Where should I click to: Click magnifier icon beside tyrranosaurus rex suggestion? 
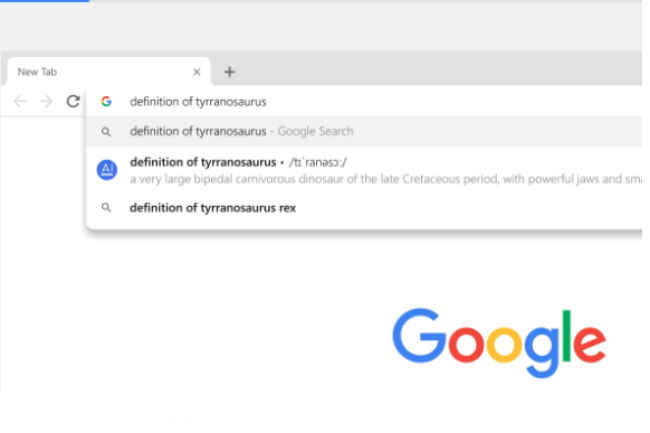coord(106,207)
